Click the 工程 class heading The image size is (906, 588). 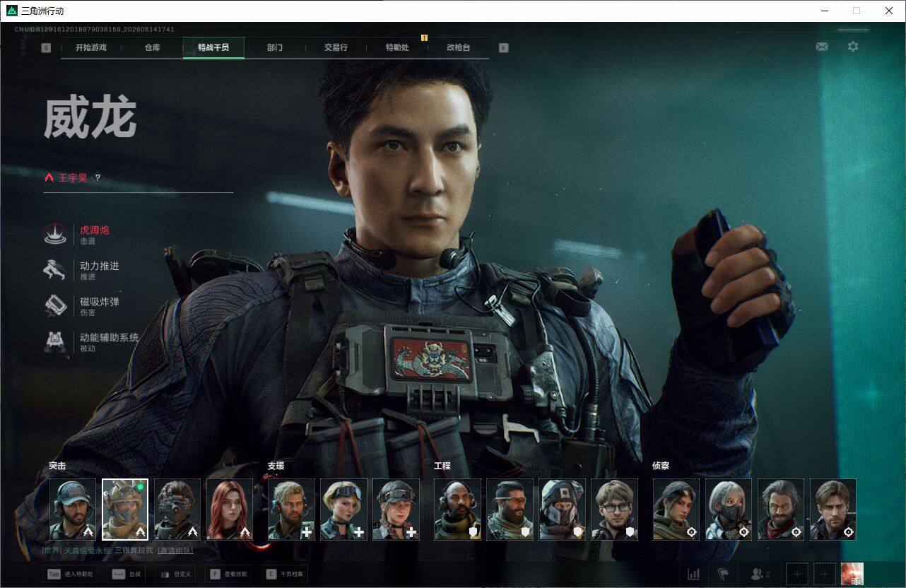point(442,466)
